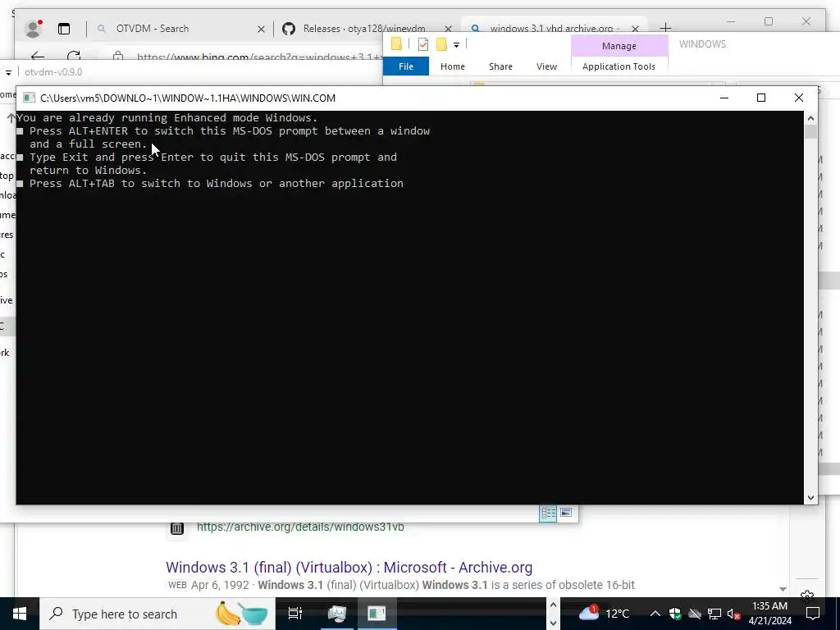The height and width of the screenshot is (630, 840).
Task: Click the muted volume tray icon
Action: pos(733,614)
